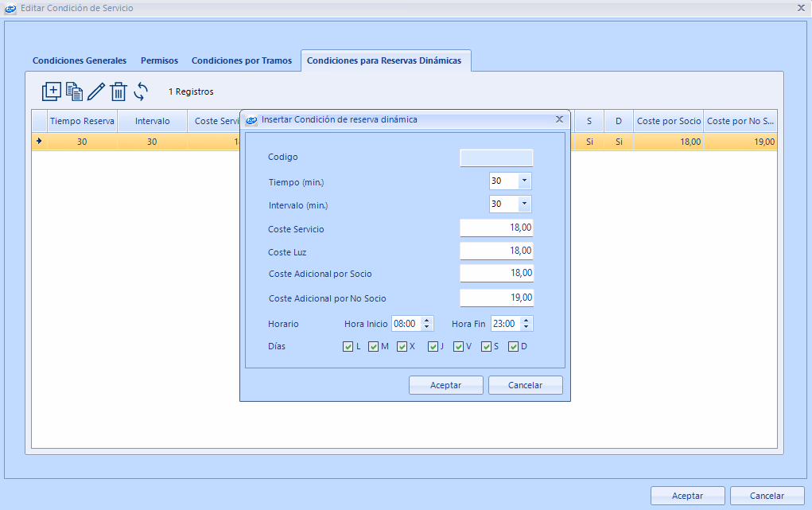
Task: Click the pencil edit icon
Action: tap(96, 91)
